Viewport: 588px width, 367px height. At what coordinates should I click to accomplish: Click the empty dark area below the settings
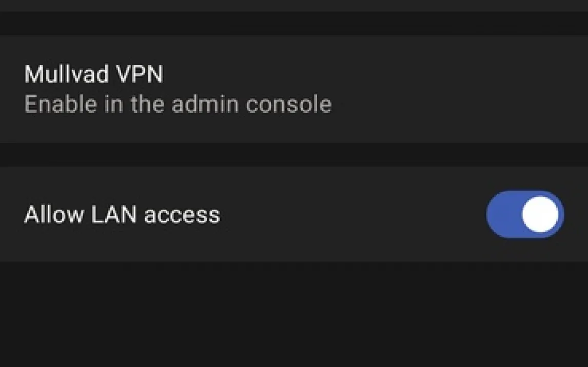(x=294, y=315)
